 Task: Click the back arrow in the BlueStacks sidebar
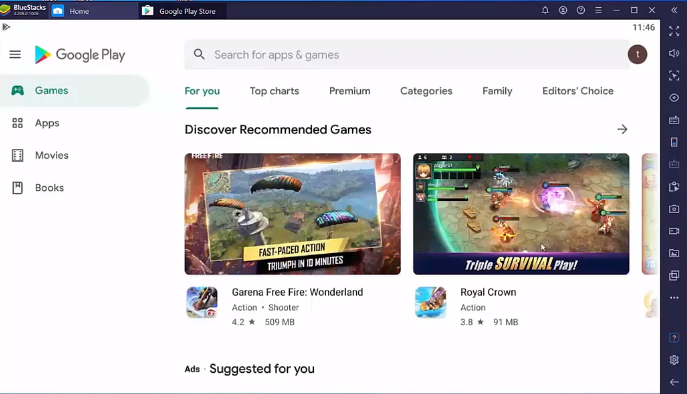coord(674,382)
